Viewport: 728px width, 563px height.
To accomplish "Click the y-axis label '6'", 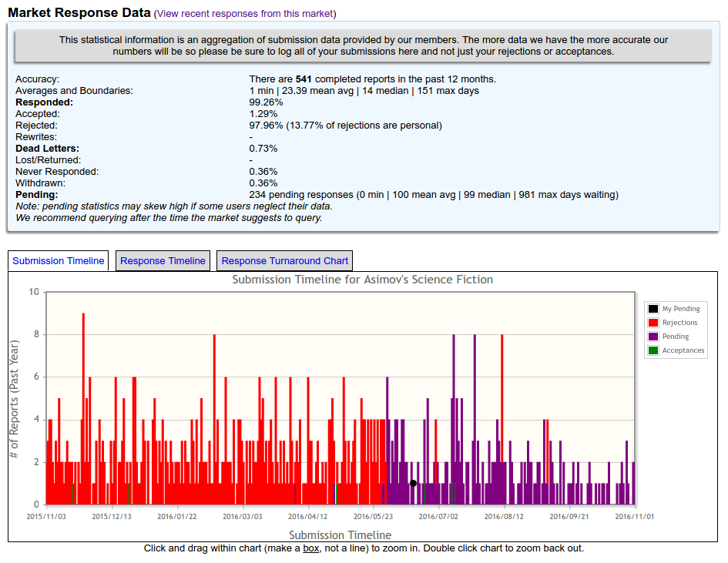I will tap(37, 377).
